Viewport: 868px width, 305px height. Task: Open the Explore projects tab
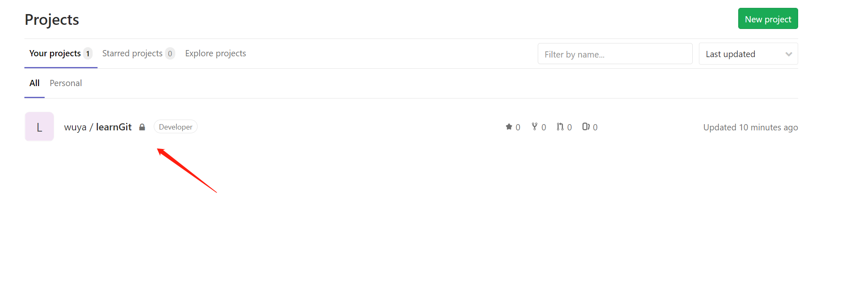point(215,53)
